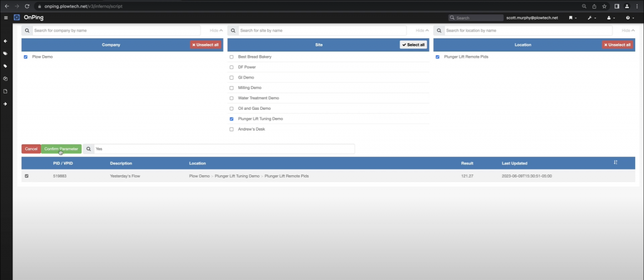Image resolution: width=644 pixels, height=280 pixels.
Task: Focus the Search for location field
Action: pyautogui.click(x=528, y=31)
